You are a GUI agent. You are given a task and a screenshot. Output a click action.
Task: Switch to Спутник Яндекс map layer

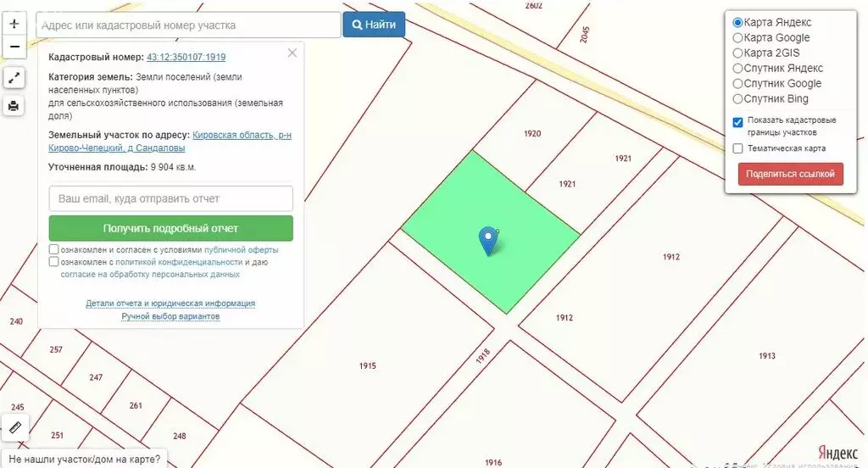[x=737, y=68]
